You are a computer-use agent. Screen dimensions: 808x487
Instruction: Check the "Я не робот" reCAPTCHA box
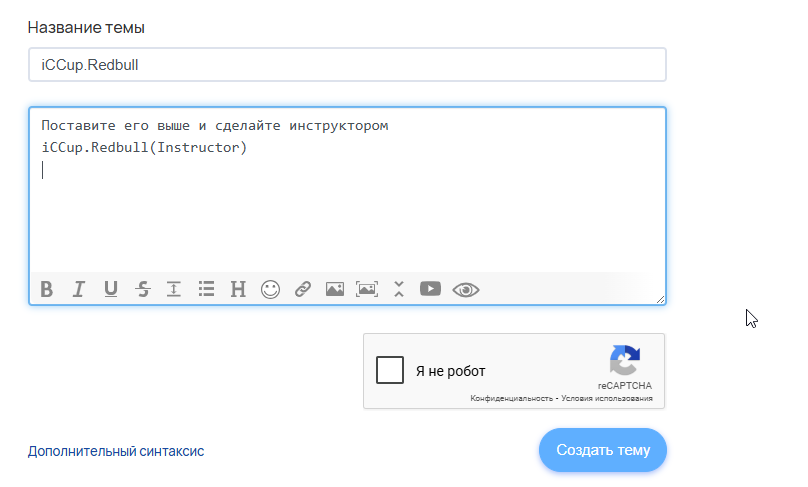(390, 370)
